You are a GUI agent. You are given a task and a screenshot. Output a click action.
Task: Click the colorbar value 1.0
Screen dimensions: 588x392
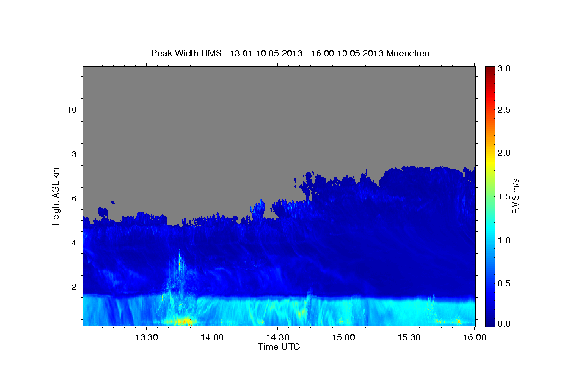click(505, 240)
